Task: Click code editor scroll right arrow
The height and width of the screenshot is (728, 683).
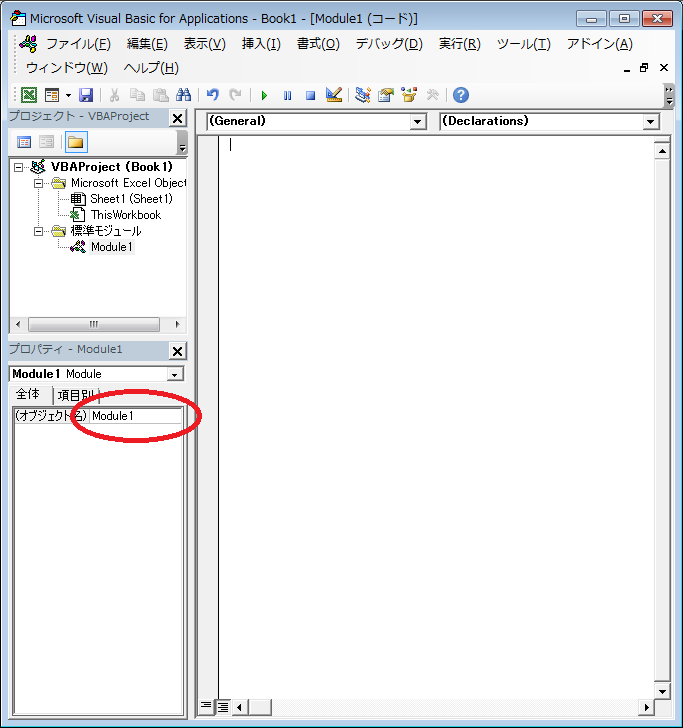Action: click(646, 708)
